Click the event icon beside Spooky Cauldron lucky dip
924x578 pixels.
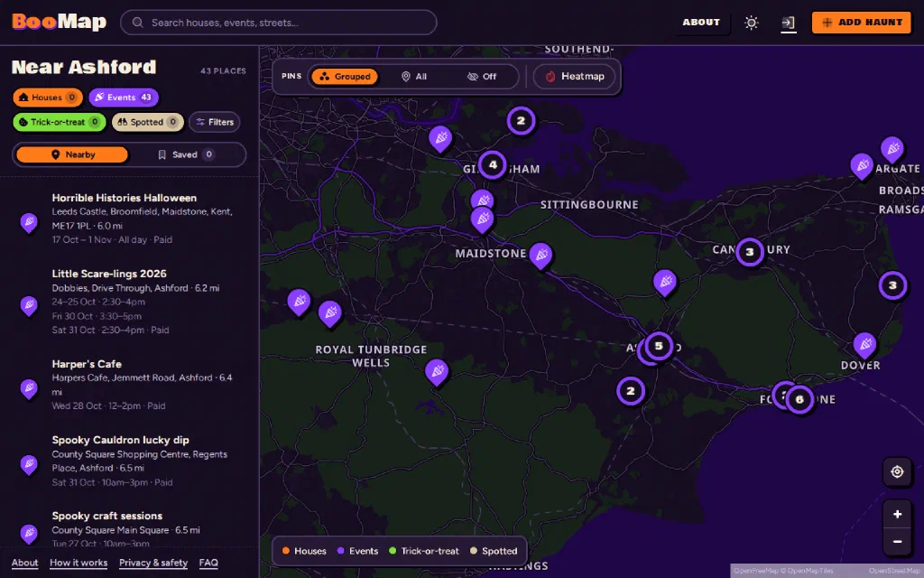click(29, 465)
